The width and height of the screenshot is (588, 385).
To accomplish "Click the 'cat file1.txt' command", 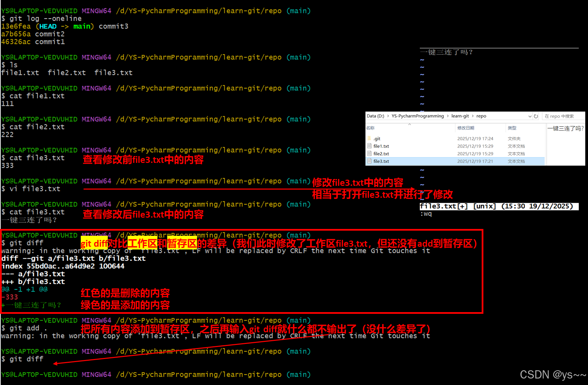I will [33, 96].
